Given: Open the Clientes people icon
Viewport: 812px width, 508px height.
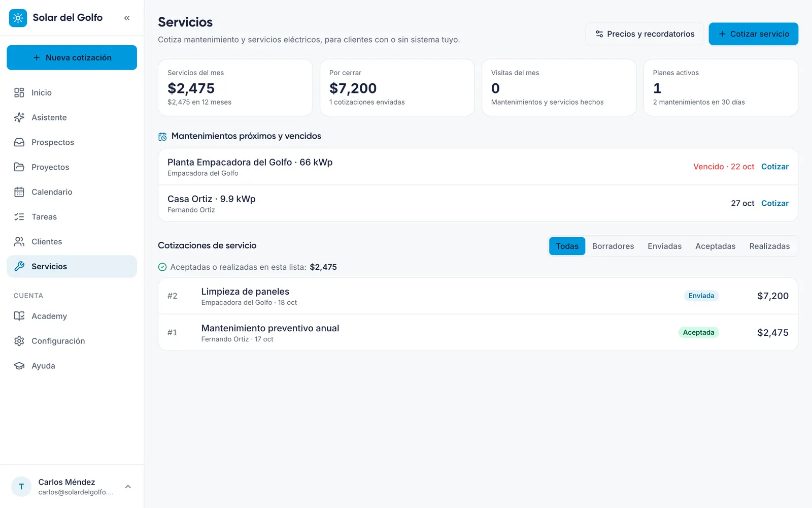Looking at the screenshot, I should (19, 242).
